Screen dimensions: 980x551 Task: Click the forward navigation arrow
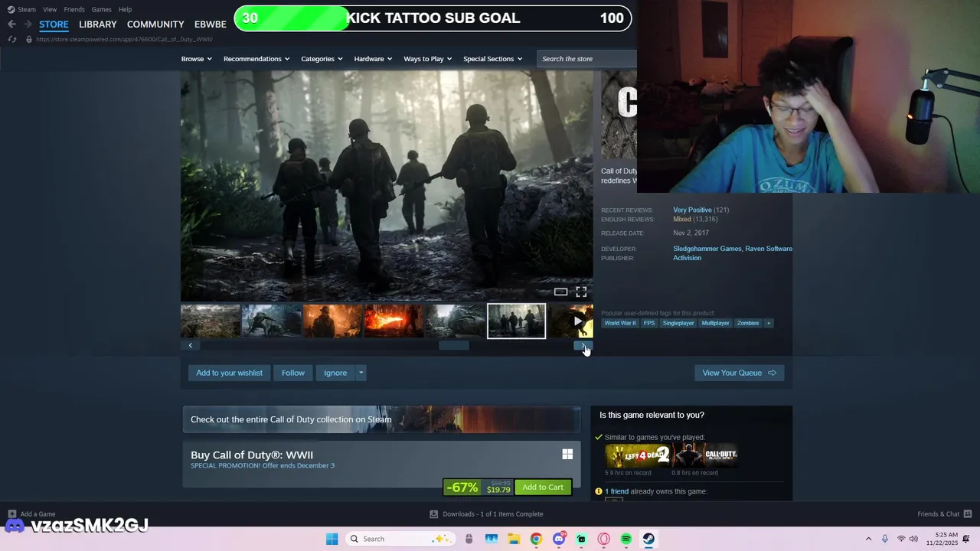(x=28, y=24)
